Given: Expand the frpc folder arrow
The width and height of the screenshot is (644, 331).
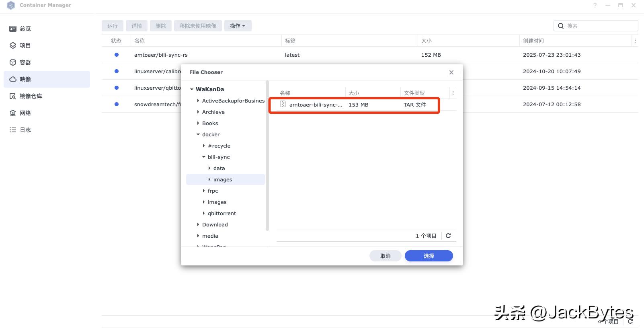Looking at the screenshot, I should pos(203,191).
